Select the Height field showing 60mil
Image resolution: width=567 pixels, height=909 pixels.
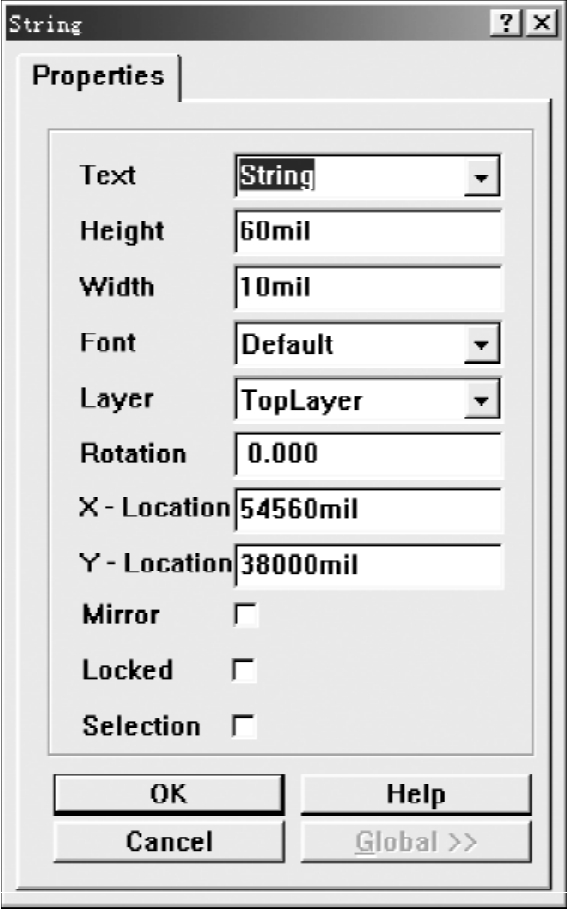(368, 232)
